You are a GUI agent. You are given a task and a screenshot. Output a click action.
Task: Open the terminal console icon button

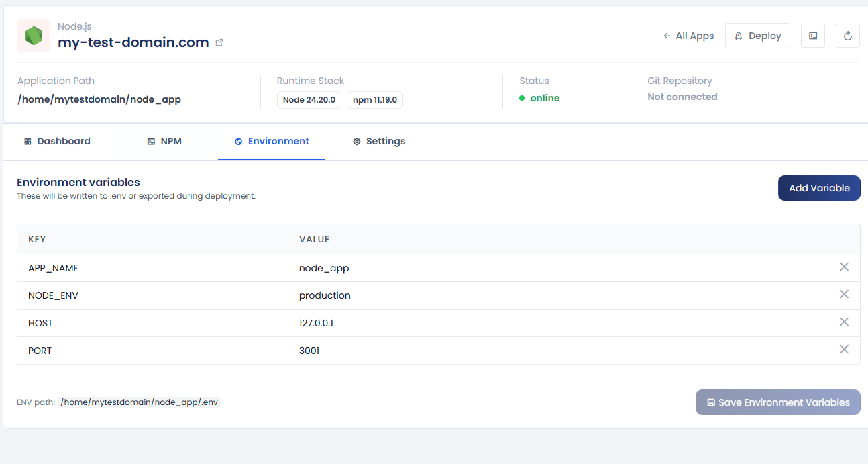click(813, 36)
